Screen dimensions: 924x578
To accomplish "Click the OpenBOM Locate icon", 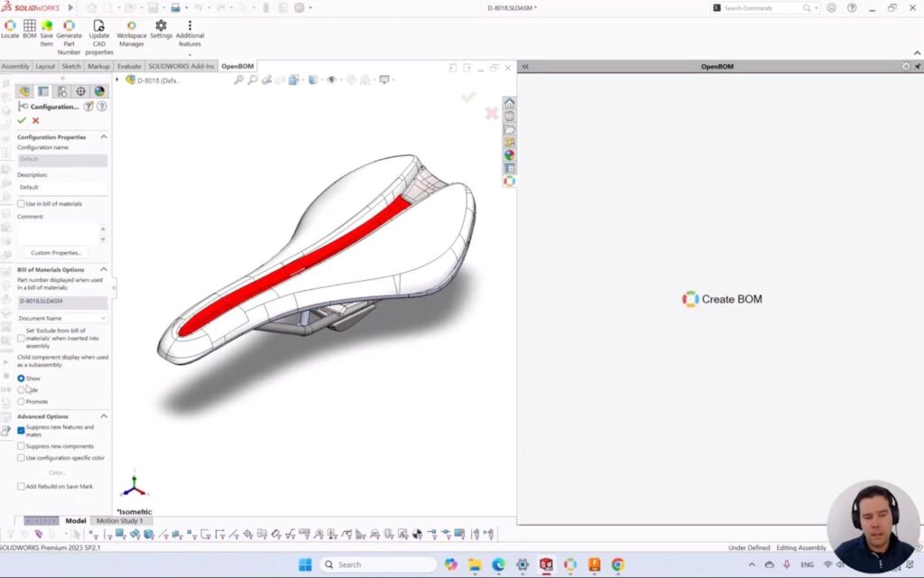I will (x=10, y=29).
